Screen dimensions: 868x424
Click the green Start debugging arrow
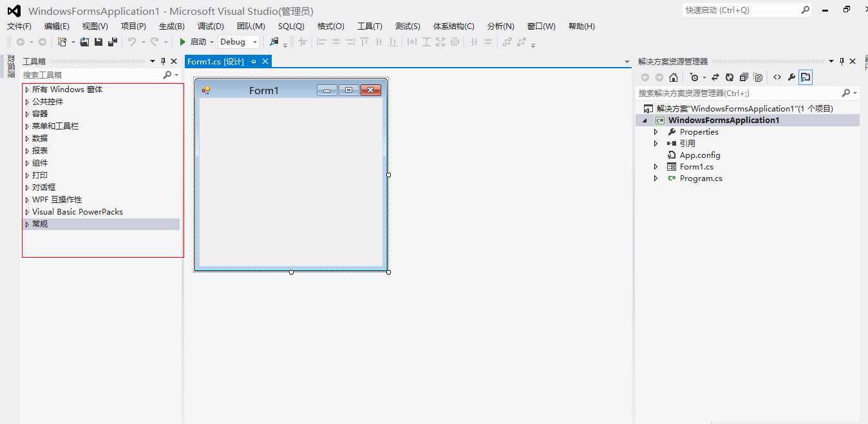tap(183, 42)
